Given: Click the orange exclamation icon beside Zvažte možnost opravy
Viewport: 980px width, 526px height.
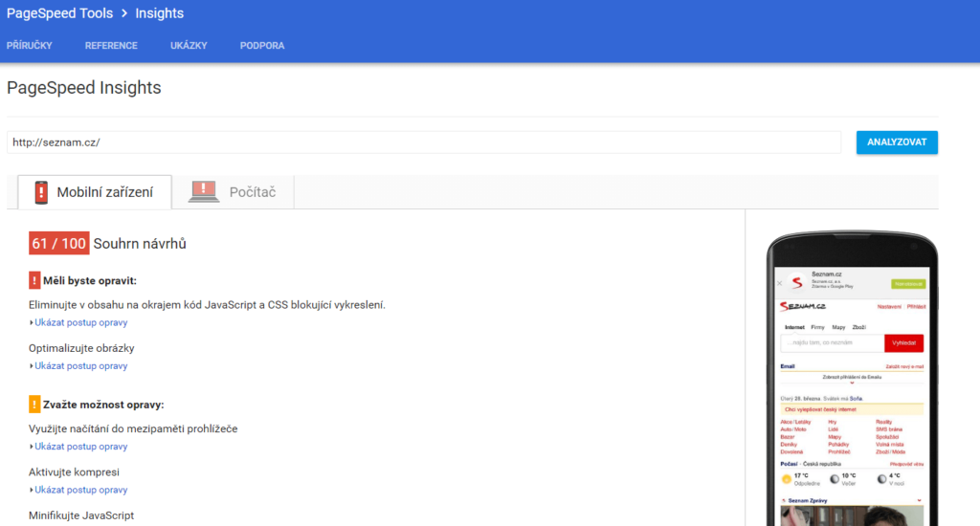Looking at the screenshot, I should 34,405.
